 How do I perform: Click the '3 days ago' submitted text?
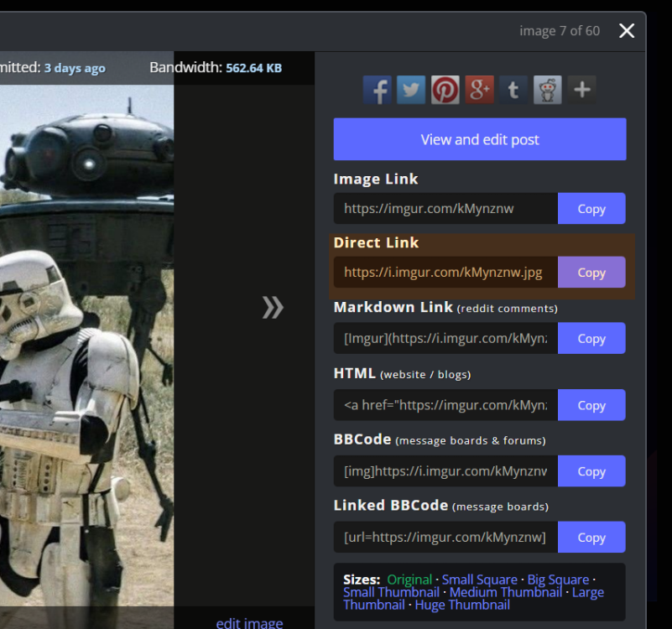[x=75, y=68]
